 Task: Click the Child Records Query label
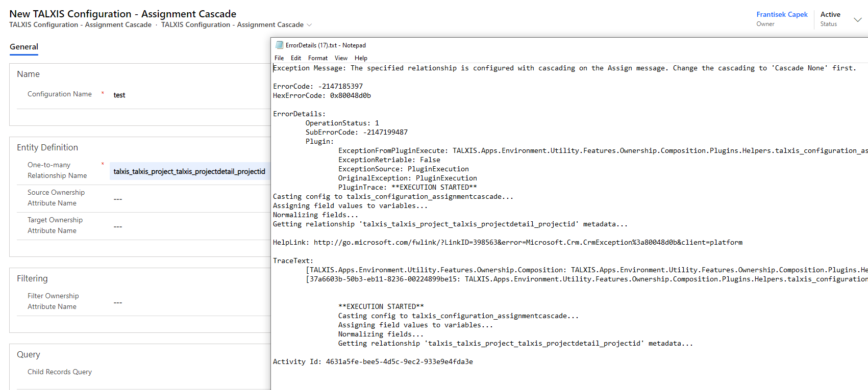coord(60,372)
